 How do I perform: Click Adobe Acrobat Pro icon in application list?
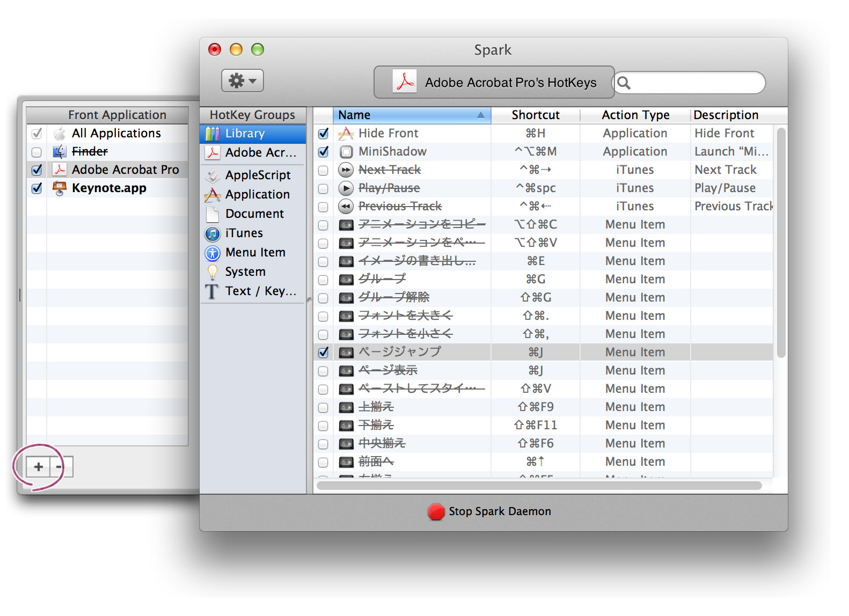click(60, 170)
